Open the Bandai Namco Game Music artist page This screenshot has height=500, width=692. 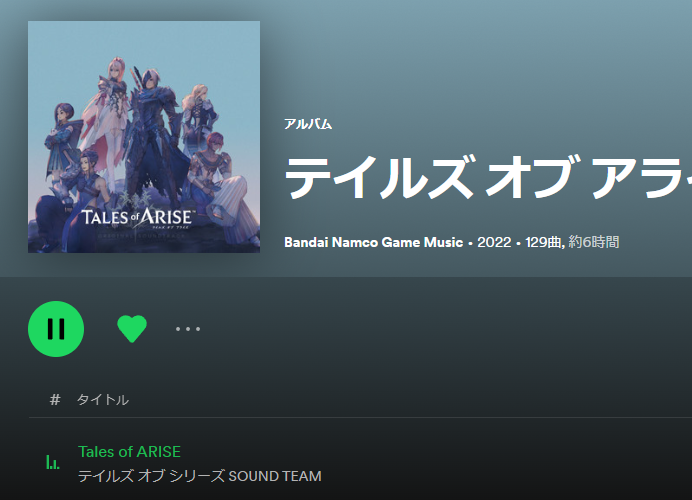pos(373,242)
